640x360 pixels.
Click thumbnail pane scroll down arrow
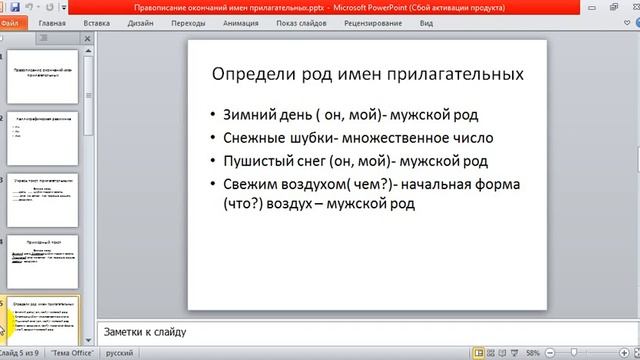89,340
